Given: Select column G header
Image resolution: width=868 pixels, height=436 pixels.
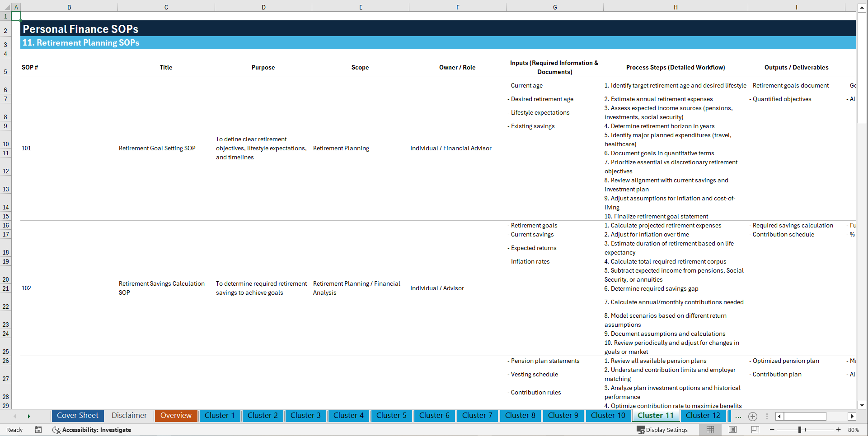Looking at the screenshot, I should (554, 7).
